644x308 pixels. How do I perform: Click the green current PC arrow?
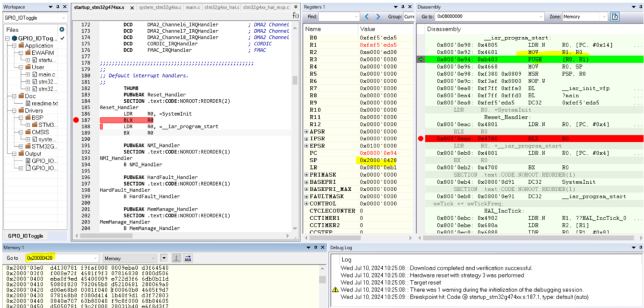[420, 60]
